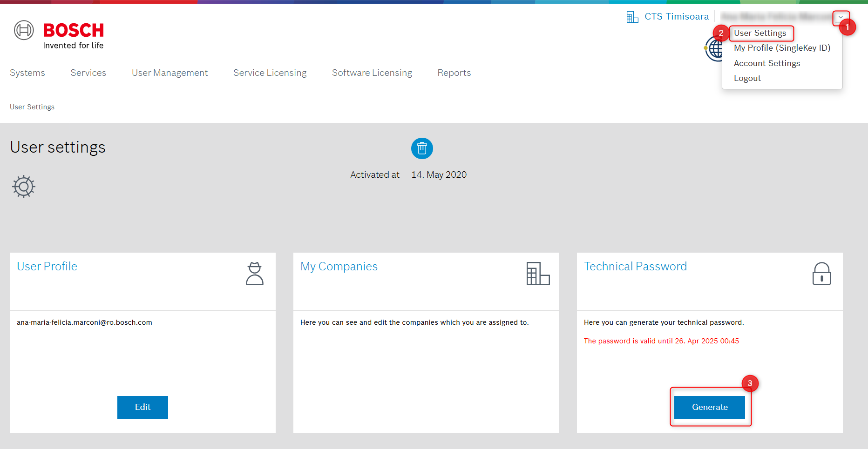Log out using the Logout entry
Image resolution: width=868 pixels, height=449 pixels.
coord(747,78)
